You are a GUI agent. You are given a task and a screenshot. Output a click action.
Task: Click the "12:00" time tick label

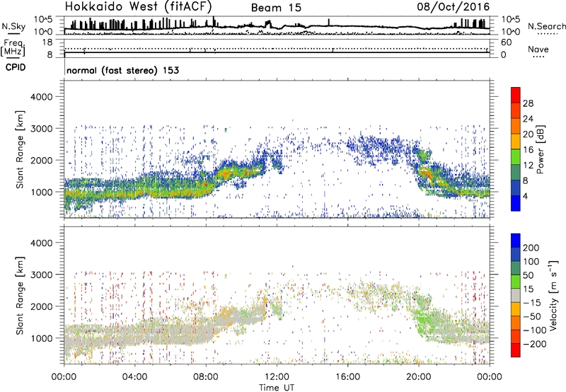[x=277, y=377]
